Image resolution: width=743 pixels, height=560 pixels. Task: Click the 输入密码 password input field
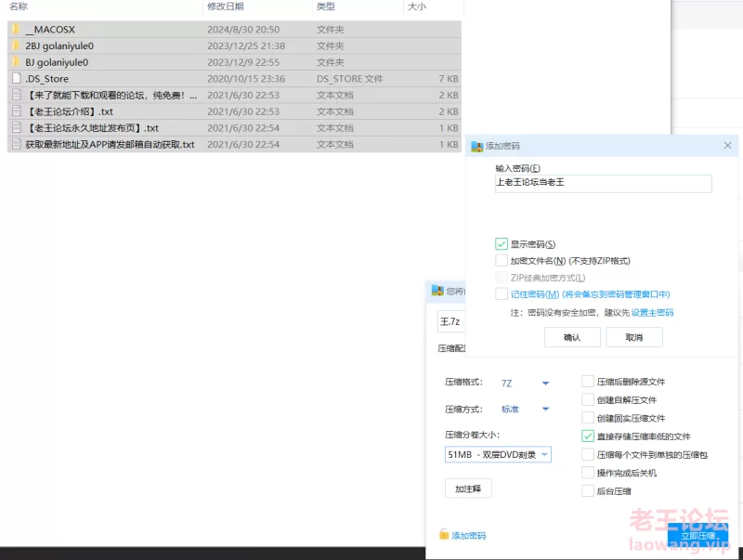point(603,183)
